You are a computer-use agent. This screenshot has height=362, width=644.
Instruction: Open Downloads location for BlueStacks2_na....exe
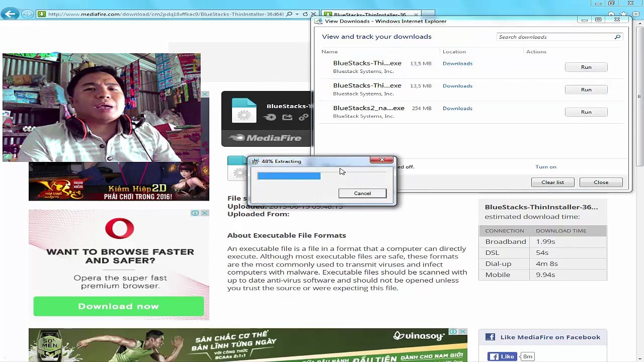click(457, 108)
